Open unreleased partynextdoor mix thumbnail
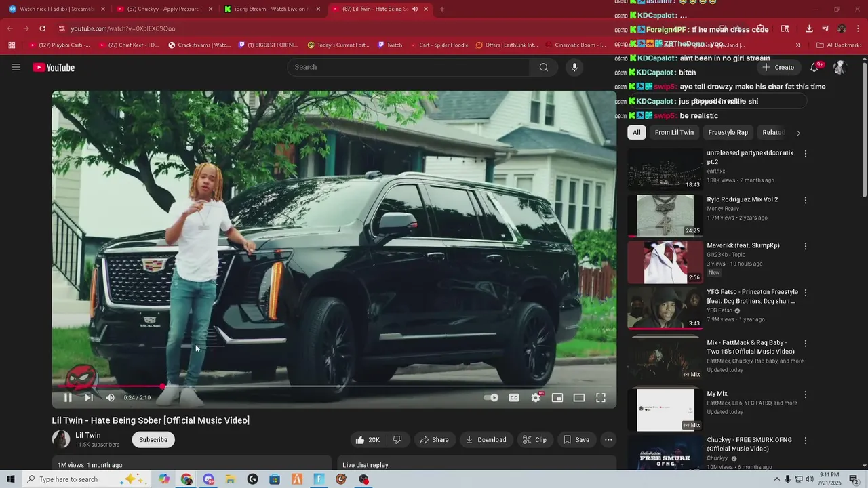The width and height of the screenshot is (868, 488). coord(665,169)
